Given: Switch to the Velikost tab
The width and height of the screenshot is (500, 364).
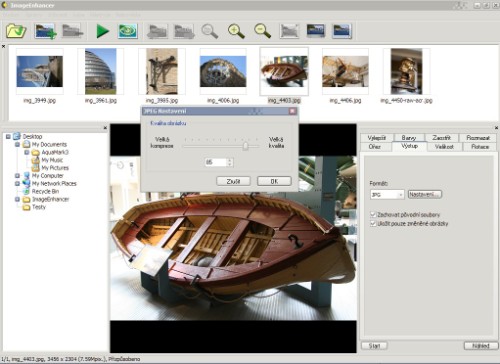Looking at the screenshot, I should point(444,147).
